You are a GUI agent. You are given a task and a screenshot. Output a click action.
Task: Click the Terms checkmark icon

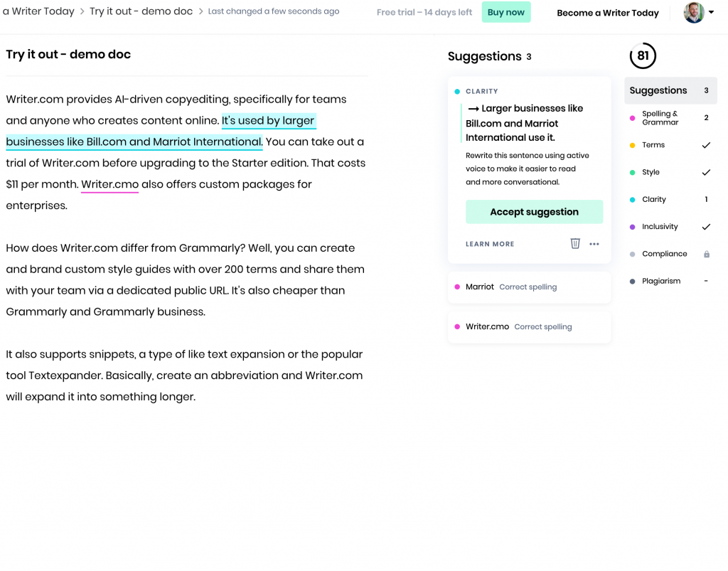(x=706, y=145)
